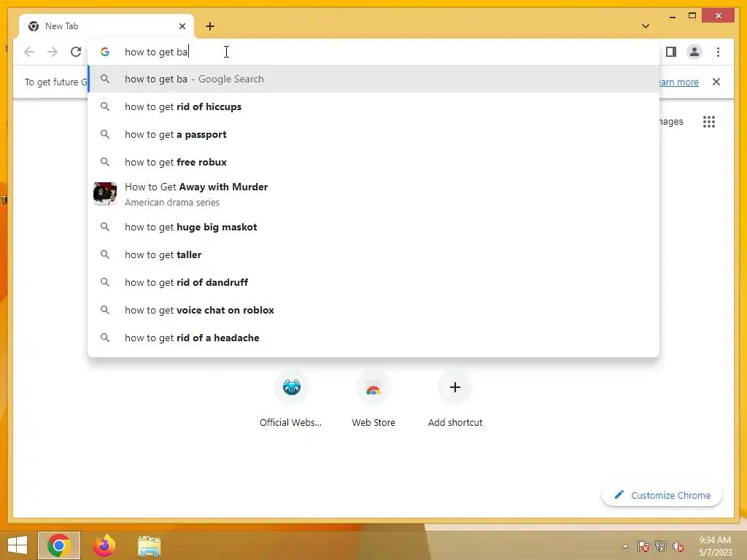Viewport: 747px width, 560px height.
Task: Open File Explorer from the taskbar
Action: (x=149, y=546)
